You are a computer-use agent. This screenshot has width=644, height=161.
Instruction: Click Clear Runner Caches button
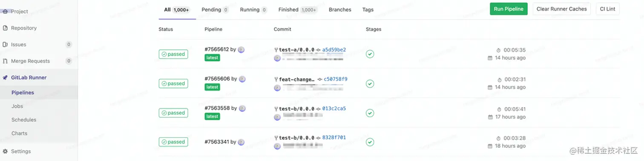[x=561, y=9]
